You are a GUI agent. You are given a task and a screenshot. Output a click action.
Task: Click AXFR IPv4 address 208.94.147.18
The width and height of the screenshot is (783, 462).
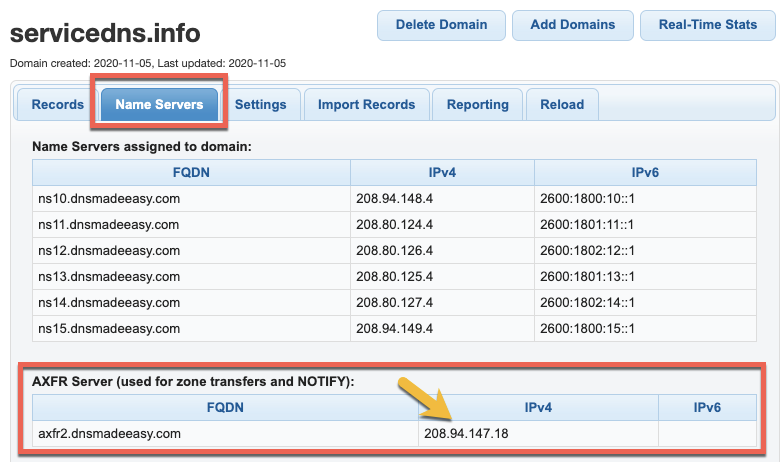466,434
